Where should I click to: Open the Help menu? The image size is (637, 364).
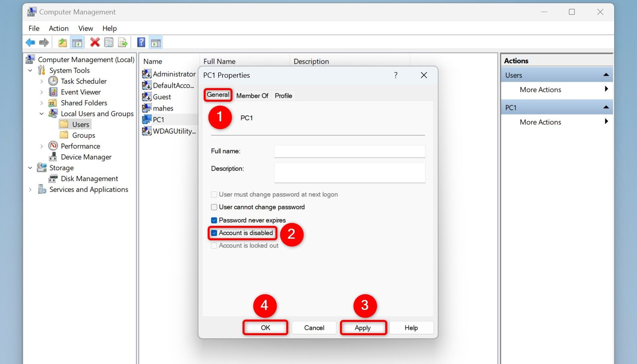[x=109, y=28]
